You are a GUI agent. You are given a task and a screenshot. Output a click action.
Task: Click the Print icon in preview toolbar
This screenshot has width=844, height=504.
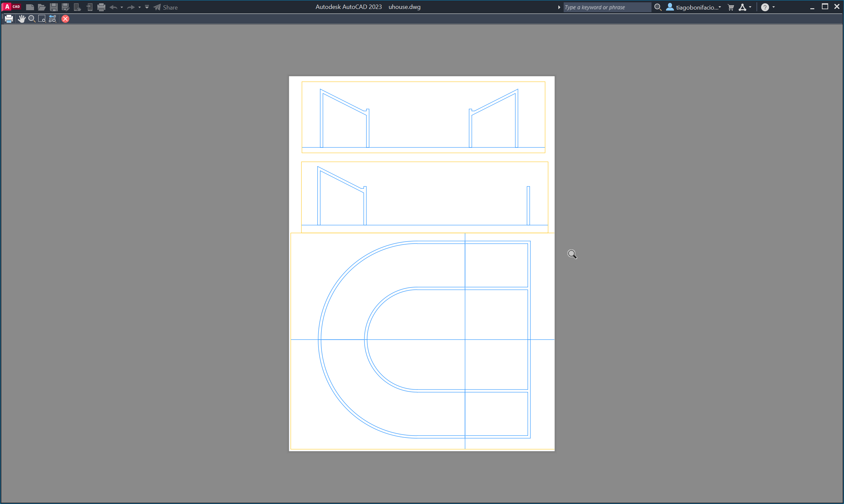[x=9, y=19]
